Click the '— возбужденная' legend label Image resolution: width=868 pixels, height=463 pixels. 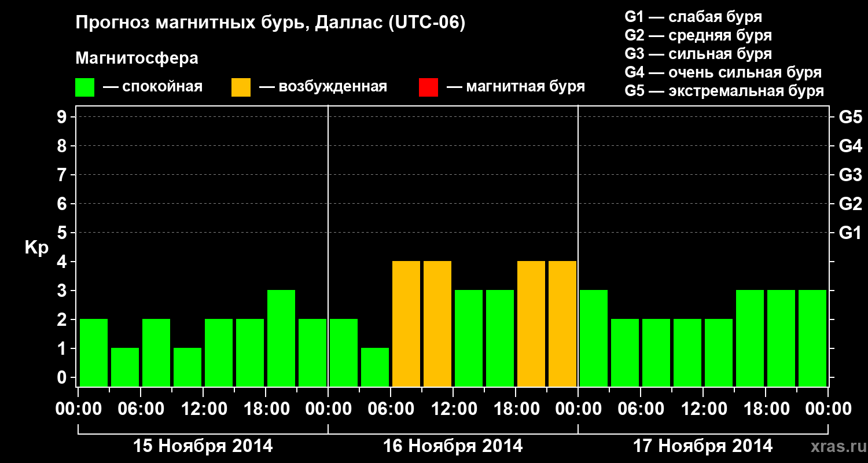point(323,87)
